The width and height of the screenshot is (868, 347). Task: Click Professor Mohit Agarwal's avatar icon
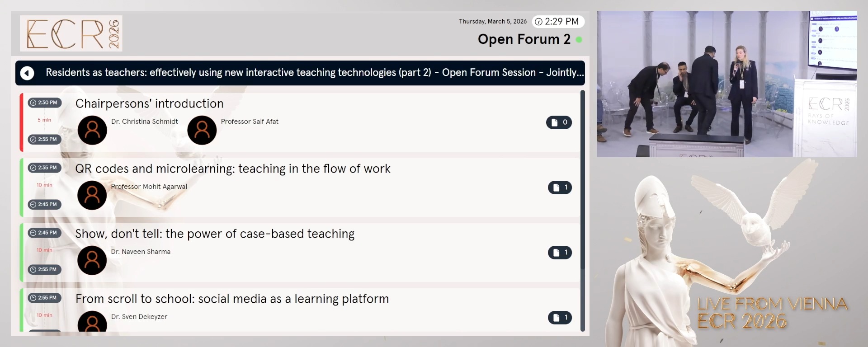click(92, 195)
